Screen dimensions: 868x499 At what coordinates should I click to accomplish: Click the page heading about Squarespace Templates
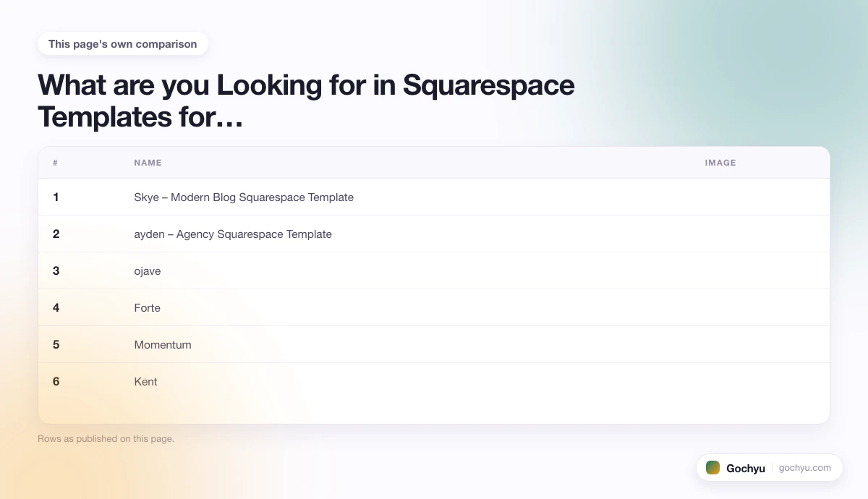(x=306, y=101)
